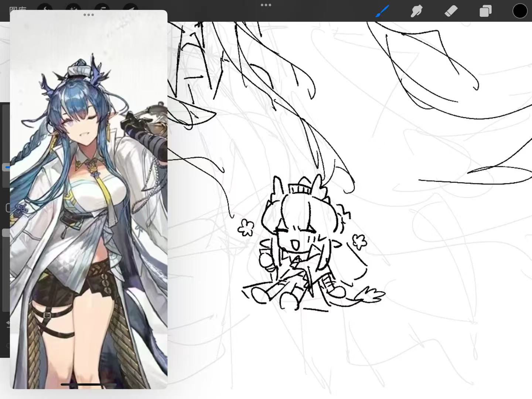Tap the blue-haired character reference image

(89, 203)
